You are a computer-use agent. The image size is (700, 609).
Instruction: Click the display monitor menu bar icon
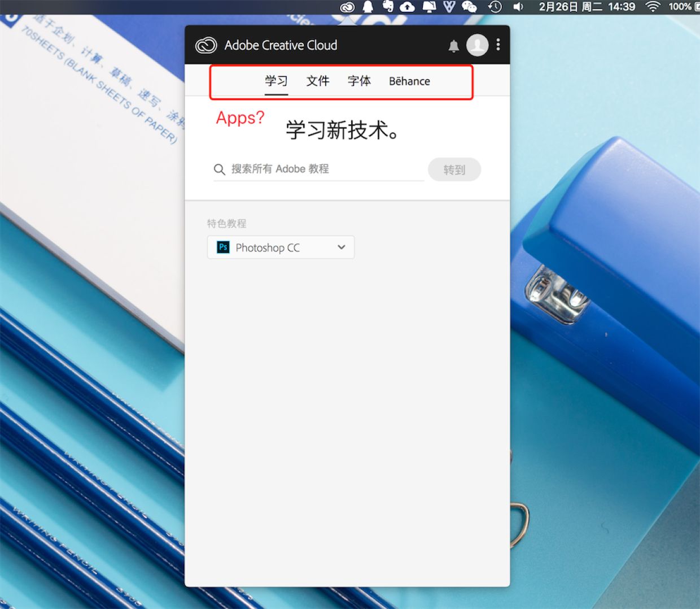point(429,7)
